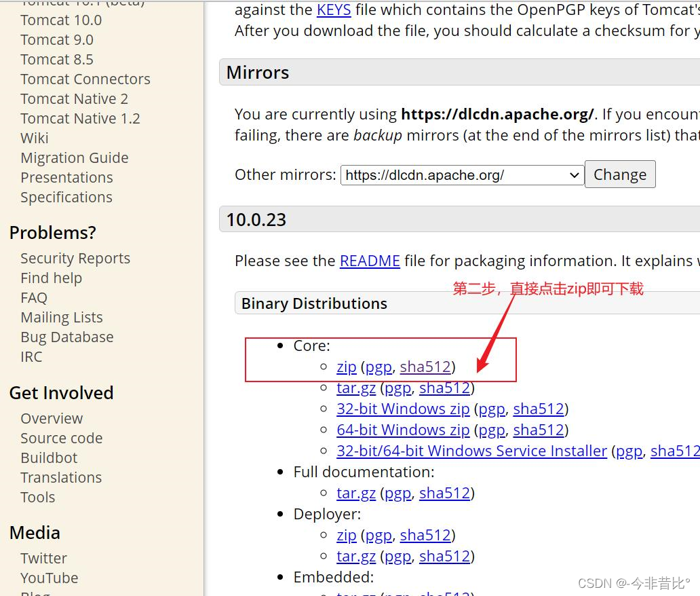
Task: Open the Translations link
Action: pyautogui.click(x=61, y=478)
